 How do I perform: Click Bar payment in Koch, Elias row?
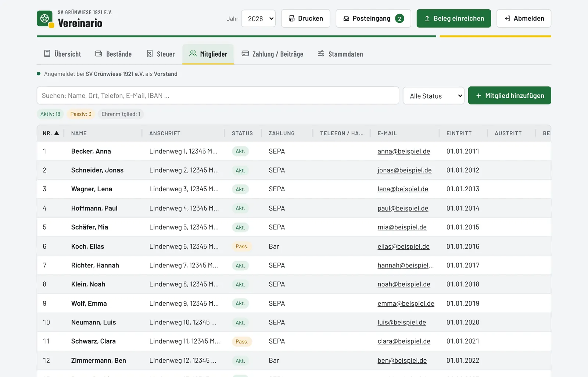tap(274, 246)
